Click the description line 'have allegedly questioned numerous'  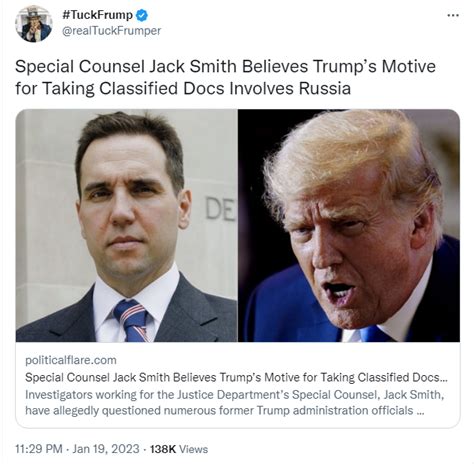tap(225, 410)
